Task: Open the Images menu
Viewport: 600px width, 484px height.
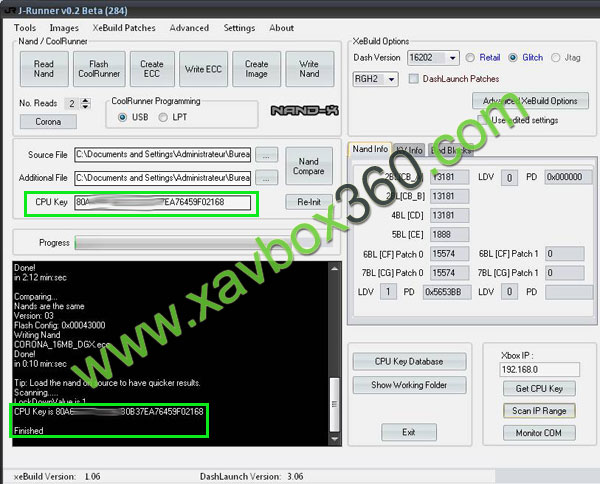Action: point(64,28)
